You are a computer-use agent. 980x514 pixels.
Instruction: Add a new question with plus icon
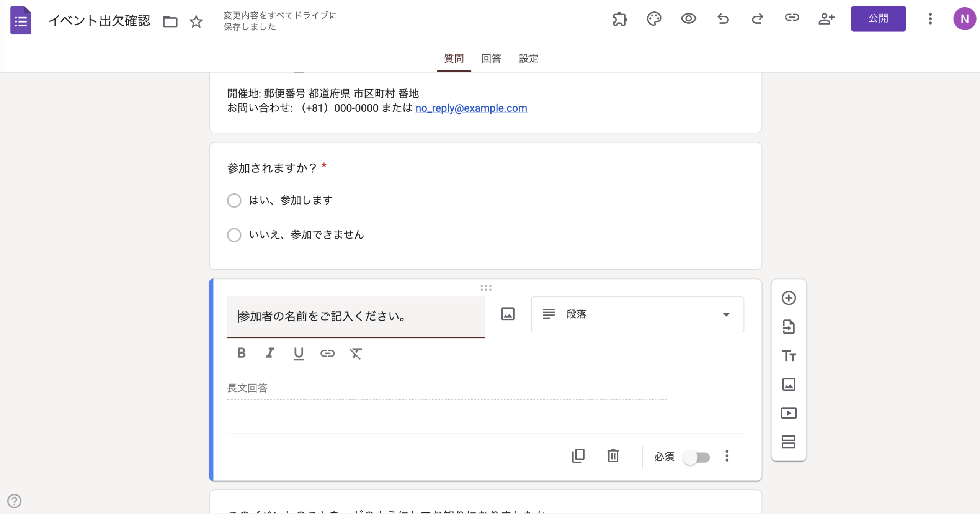789,298
